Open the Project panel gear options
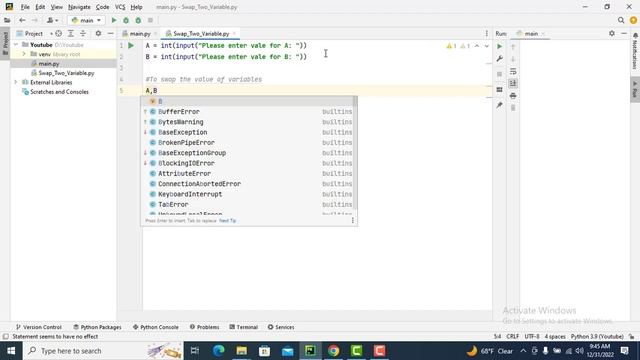Viewport: 640px width, 360px height. [x=98, y=33]
